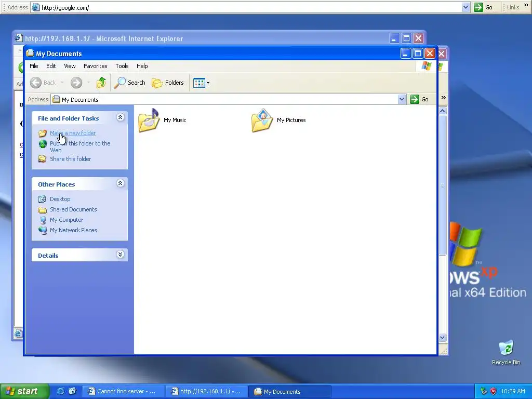Open the My Documents address bar dropdown
The image size is (532, 399).
402,99
